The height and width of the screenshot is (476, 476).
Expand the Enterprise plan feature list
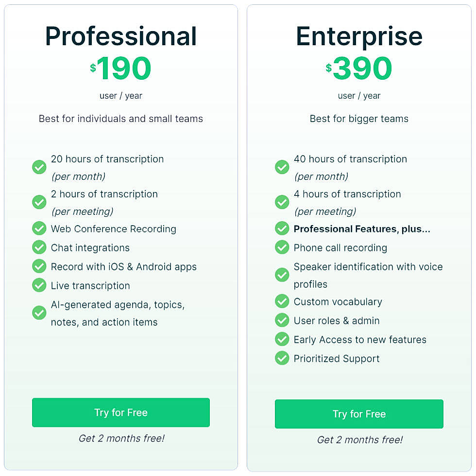tap(359, 258)
